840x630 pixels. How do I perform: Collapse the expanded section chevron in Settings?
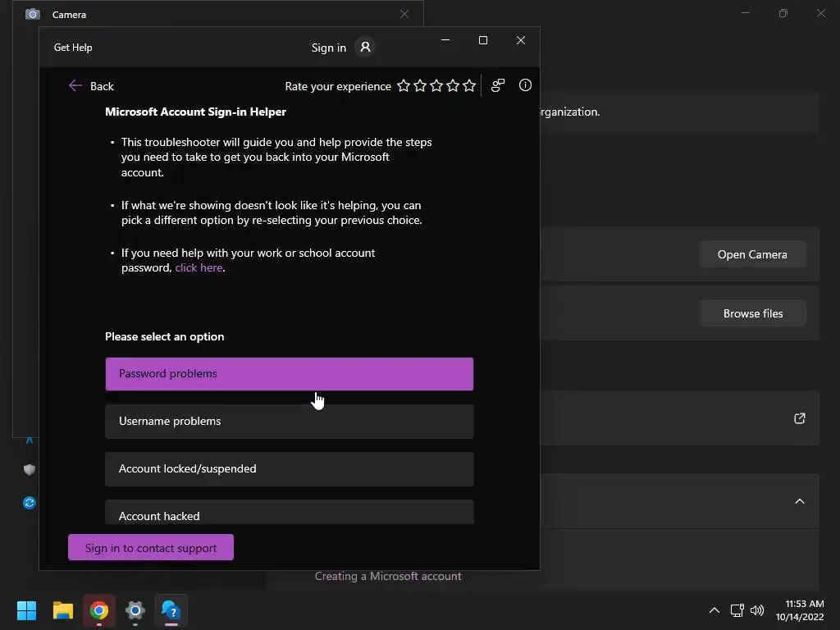(x=799, y=501)
